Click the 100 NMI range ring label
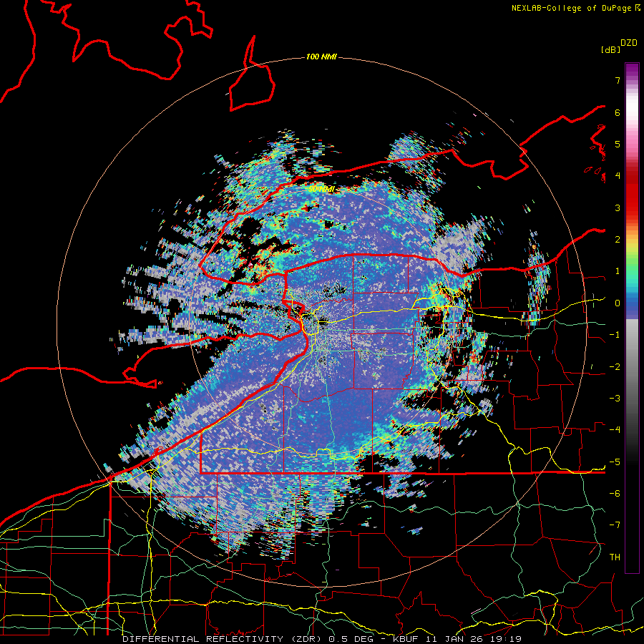 [321, 57]
